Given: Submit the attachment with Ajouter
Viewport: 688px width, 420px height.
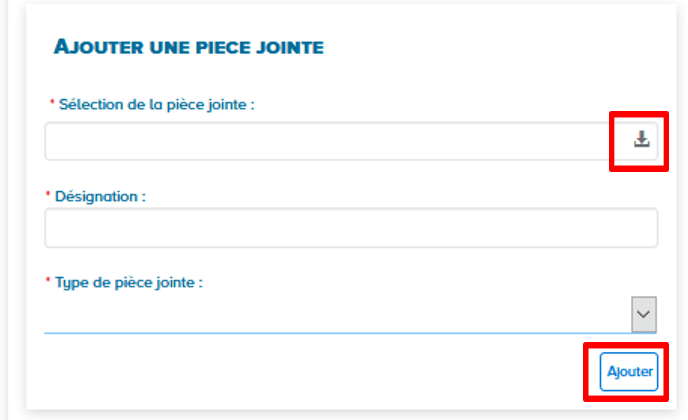Looking at the screenshot, I should [x=629, y=372].
